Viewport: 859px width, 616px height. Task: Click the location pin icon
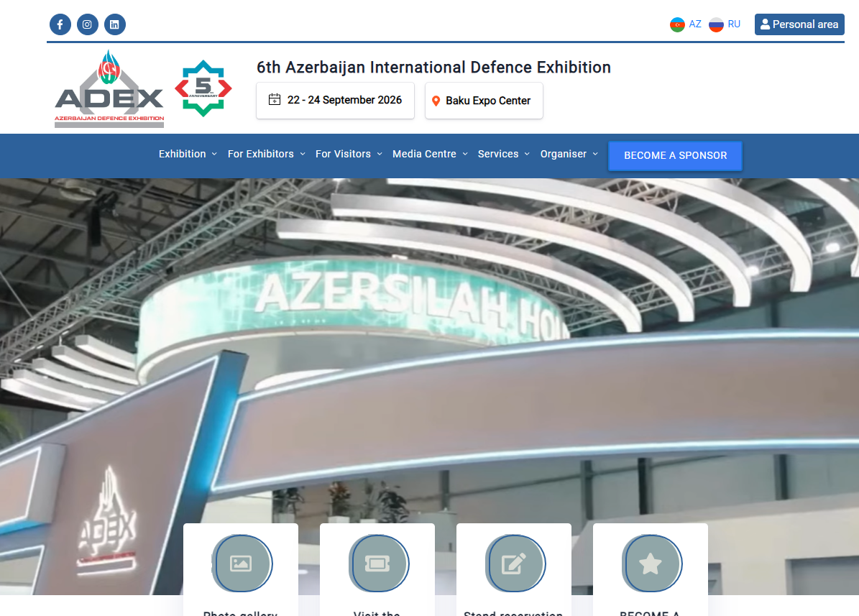[436, 101]
